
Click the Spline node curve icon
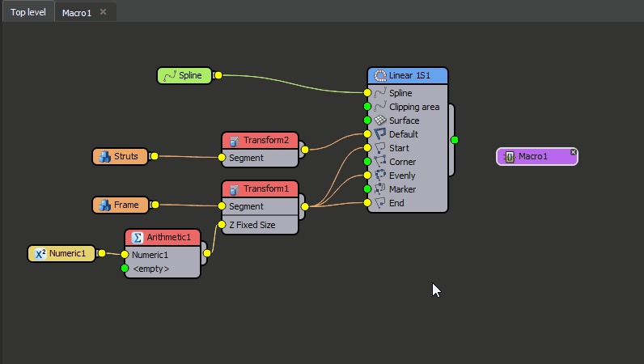click(169, 75)
